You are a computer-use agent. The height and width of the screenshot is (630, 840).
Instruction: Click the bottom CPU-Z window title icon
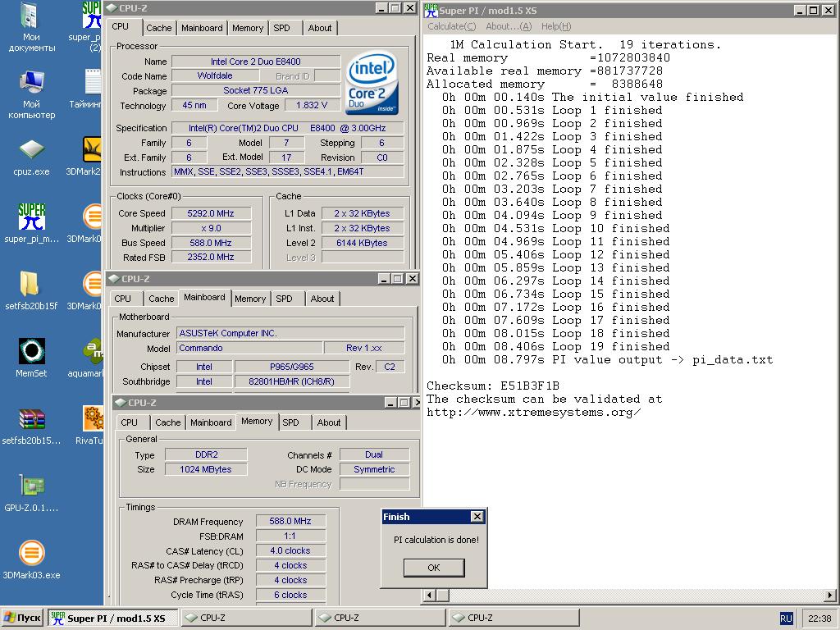coord(120,402)
